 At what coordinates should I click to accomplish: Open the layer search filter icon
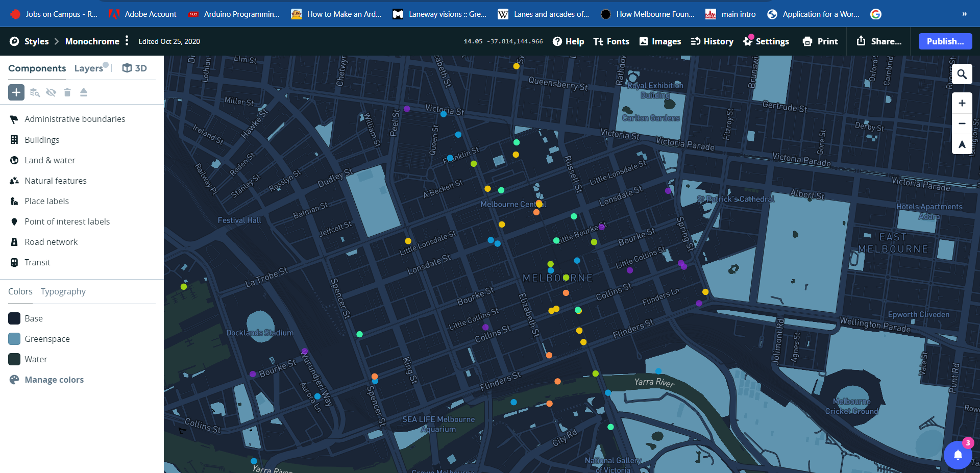click(34, 92)
